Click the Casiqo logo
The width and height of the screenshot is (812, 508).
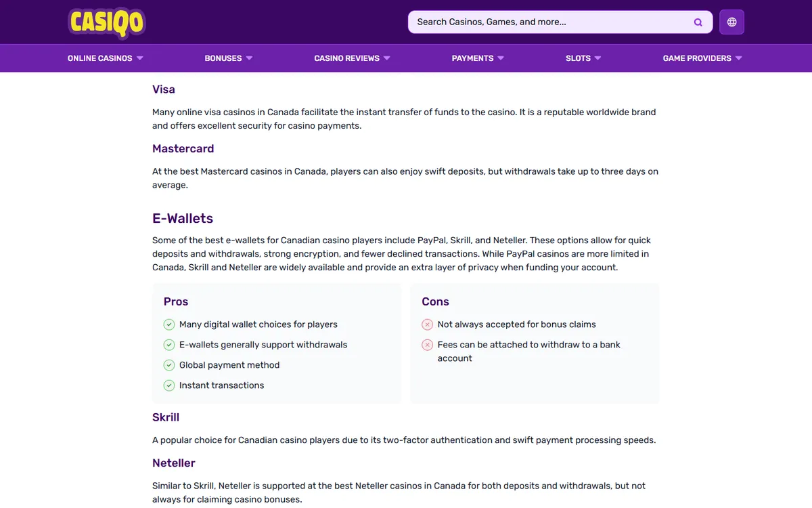click(x=107, y=22)
